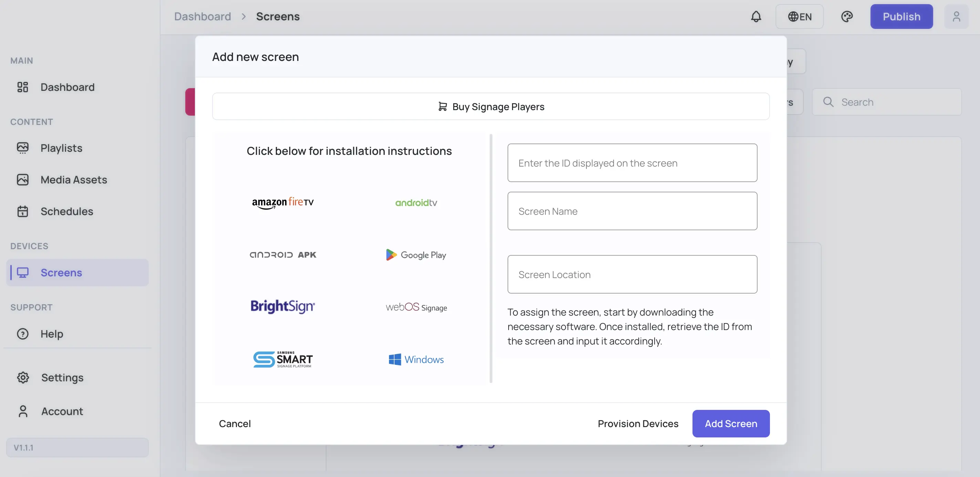Open Samsung Smart Signage Platform instructions
Image resolution: width=980 pixels, height=477 pixels.
[283, 359]
